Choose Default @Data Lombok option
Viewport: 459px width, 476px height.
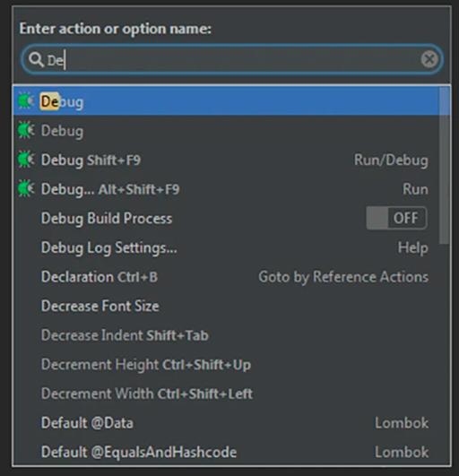tap(226, 422)
